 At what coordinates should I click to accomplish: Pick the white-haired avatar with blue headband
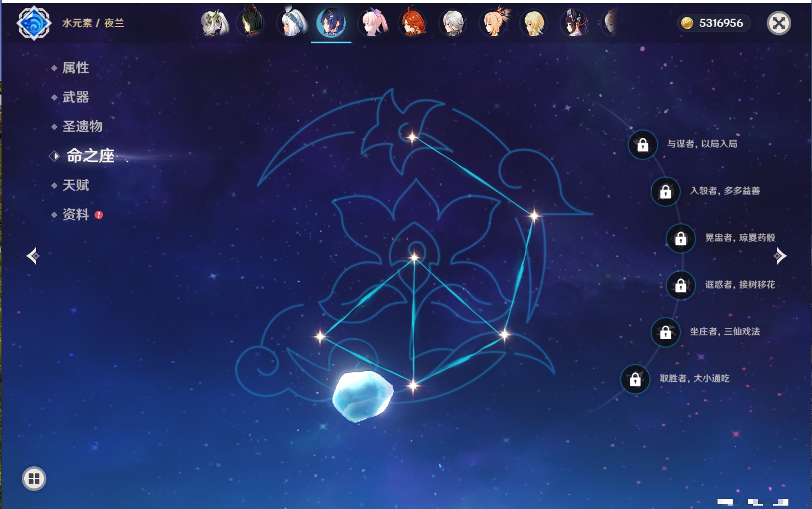[292, 23]
